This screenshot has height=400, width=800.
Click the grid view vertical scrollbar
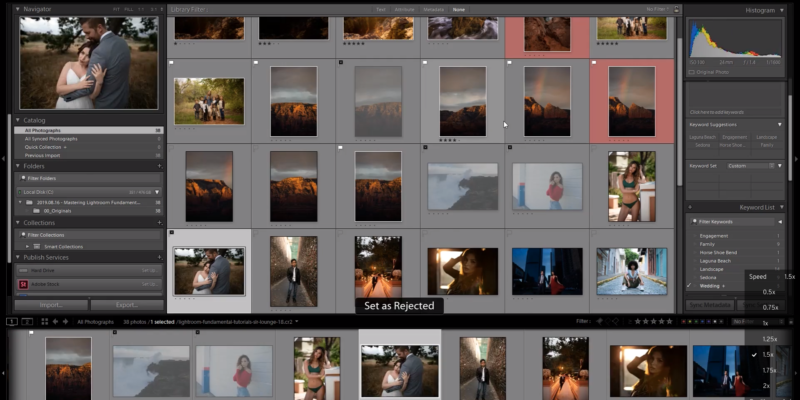tap(679, 110)
